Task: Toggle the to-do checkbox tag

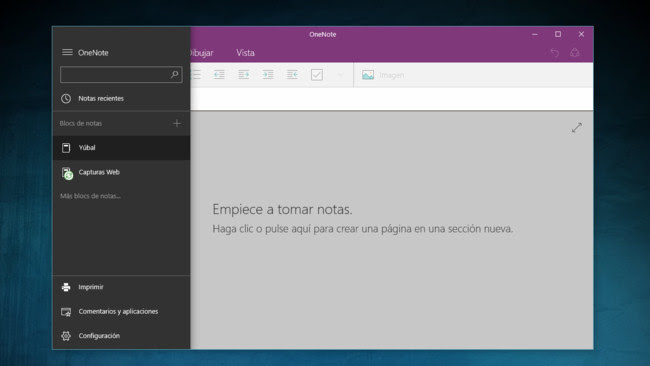Action: point(317,75)
